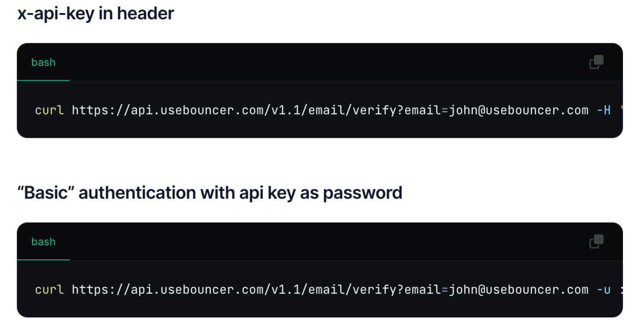Click the word curl in Basic authentication example
Viewport: 644px width, 335px height.
tap(49, 290)
